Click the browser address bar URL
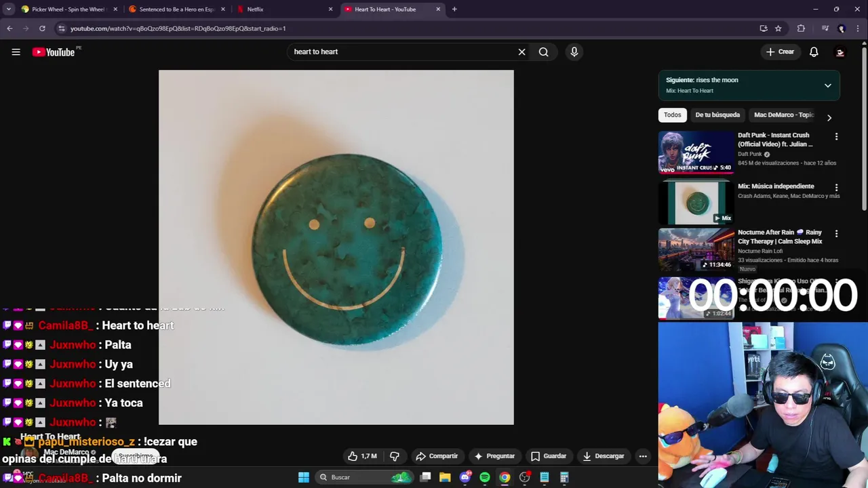 point(178,28)
